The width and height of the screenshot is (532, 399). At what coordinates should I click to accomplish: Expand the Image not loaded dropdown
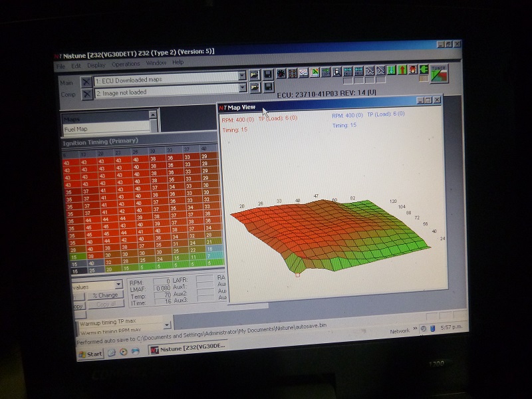pos(243,89)
